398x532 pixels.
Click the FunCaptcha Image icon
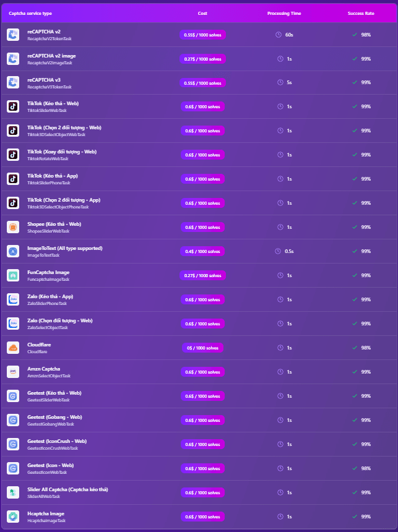tap(13, 275)
